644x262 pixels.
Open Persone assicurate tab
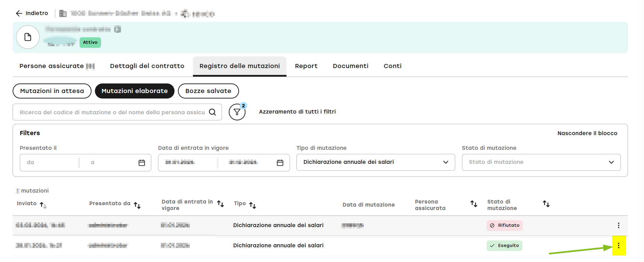point(57,66)
